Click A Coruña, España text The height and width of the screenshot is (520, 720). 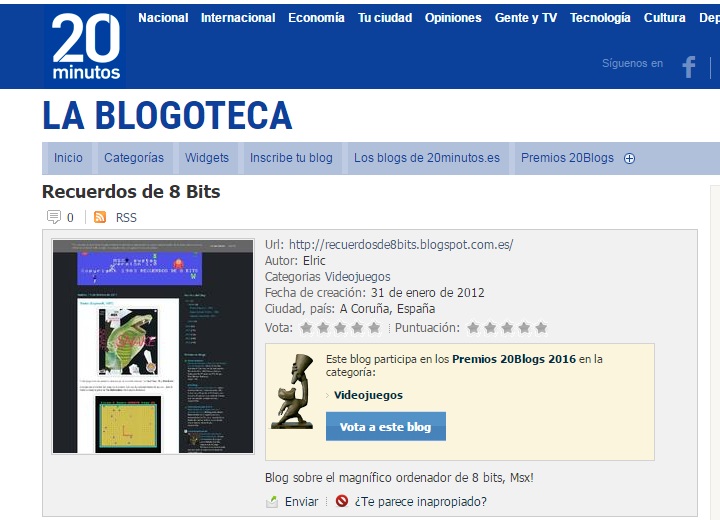[388, 309]
